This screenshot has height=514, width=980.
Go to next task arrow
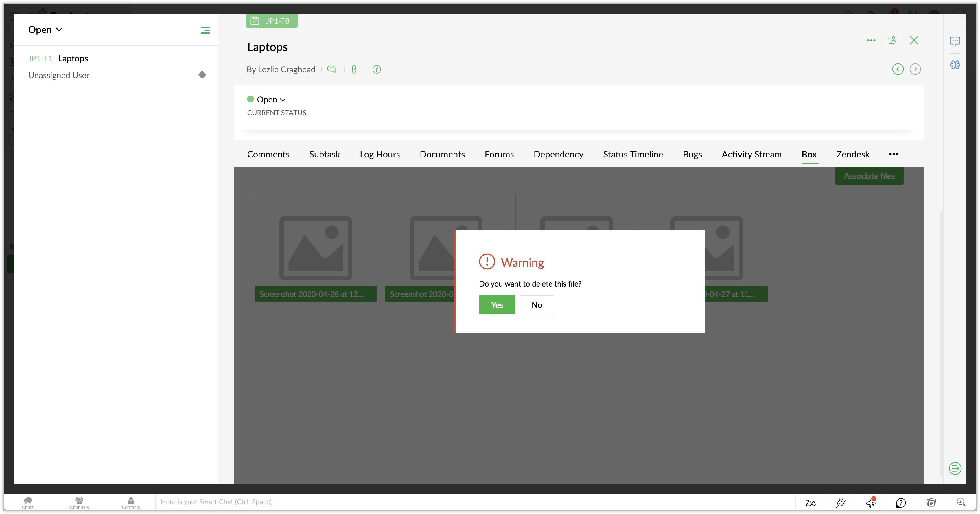tap(915, 69)
